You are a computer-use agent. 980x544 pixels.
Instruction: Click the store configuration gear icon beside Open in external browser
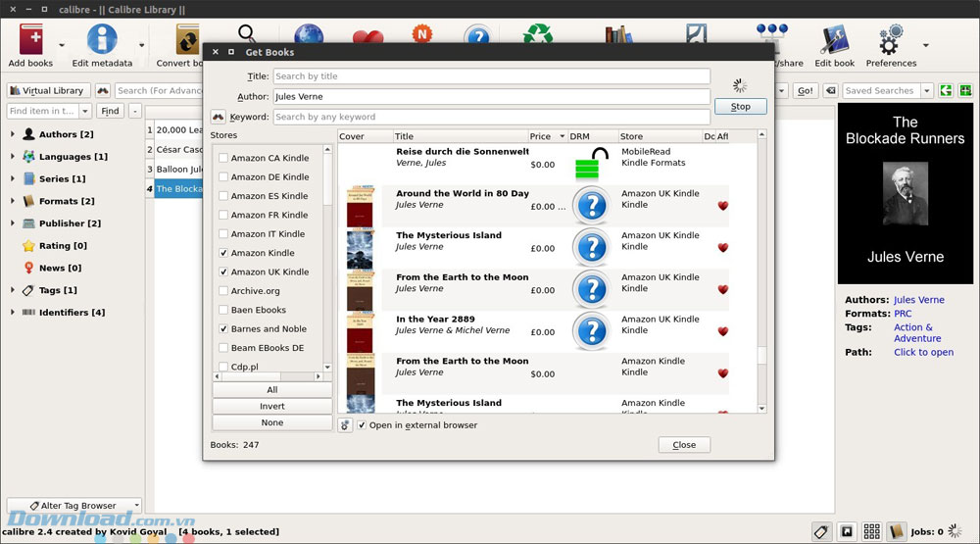pyautogui.click(x=345, y=425)
